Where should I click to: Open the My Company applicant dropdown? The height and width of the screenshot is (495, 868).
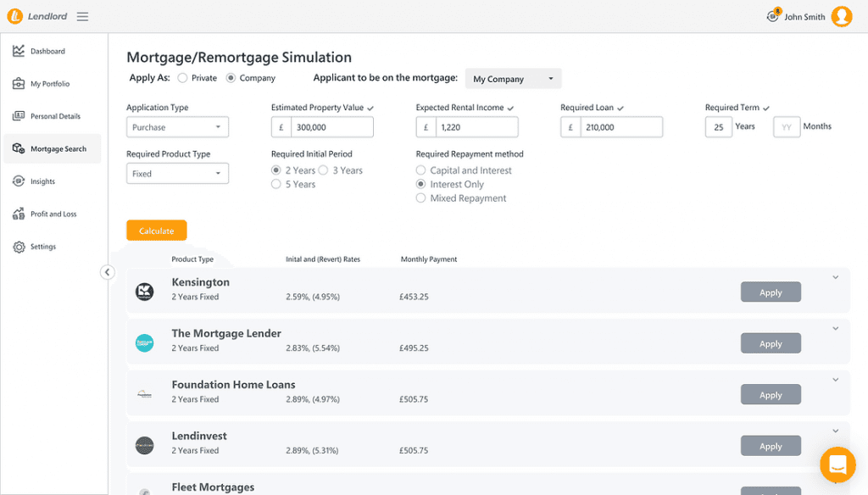(513, 79)
